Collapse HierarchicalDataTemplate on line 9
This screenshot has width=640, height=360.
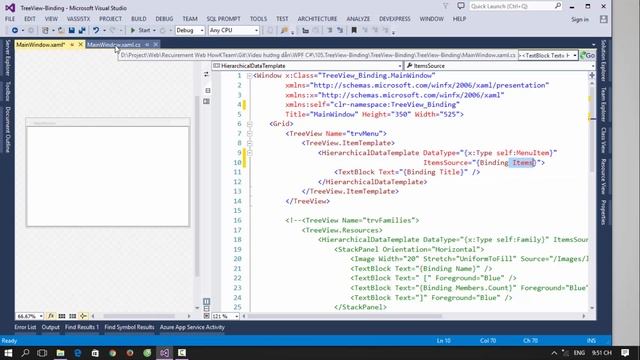(249, 153)
